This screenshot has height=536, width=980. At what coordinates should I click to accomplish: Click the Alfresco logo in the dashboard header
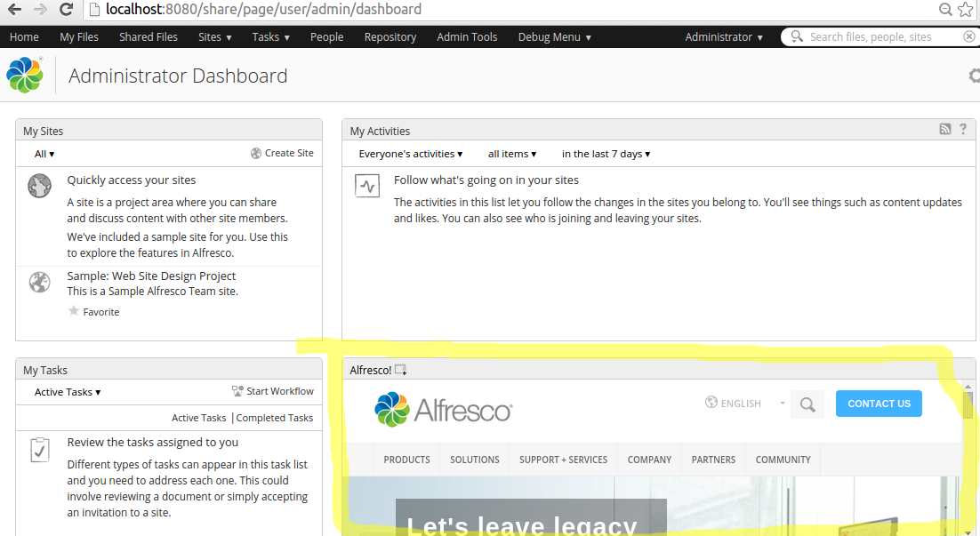click(x=25, y=75)
